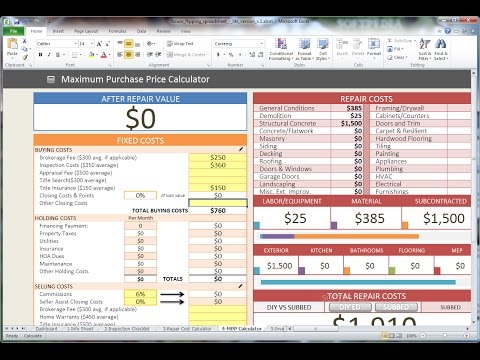Toggle Top Align button

[120, 44]
